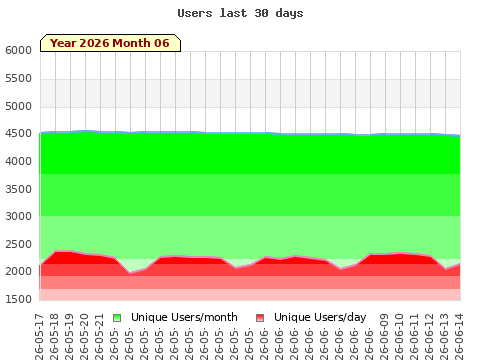Click the 2500 y-axis label
The width and height of the screenshot is (480, 360).
[x=18, y=244]
